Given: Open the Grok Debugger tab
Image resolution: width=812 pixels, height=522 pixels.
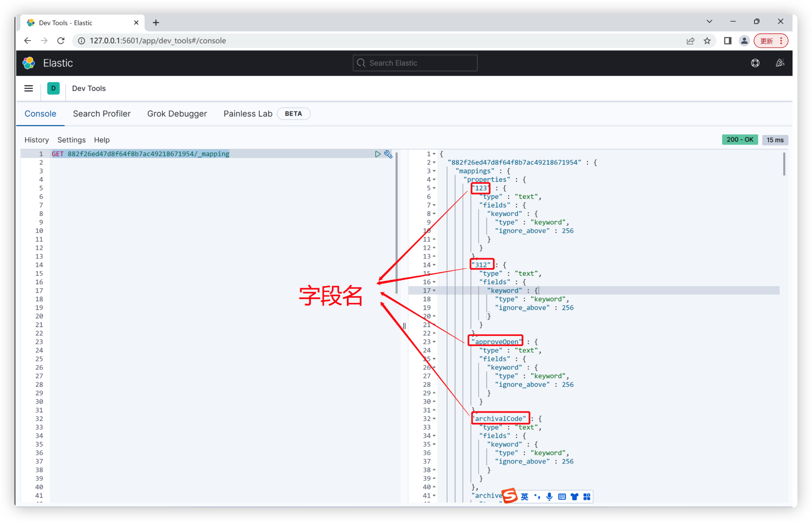Looking at the screenshot, I should 177,114.
